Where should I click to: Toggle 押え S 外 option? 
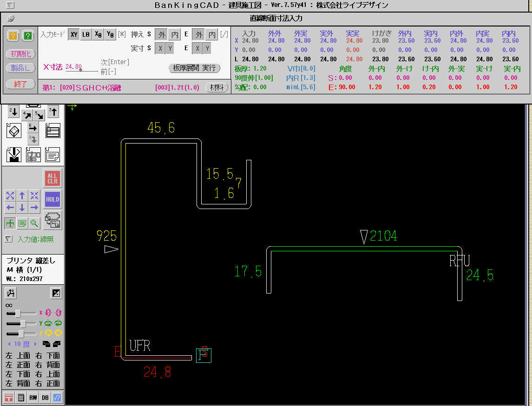tap(162, 34)
